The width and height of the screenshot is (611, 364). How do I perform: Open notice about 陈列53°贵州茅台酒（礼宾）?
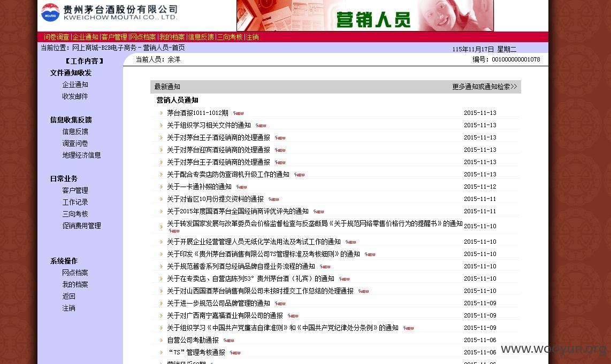click(x=250, y=278)
